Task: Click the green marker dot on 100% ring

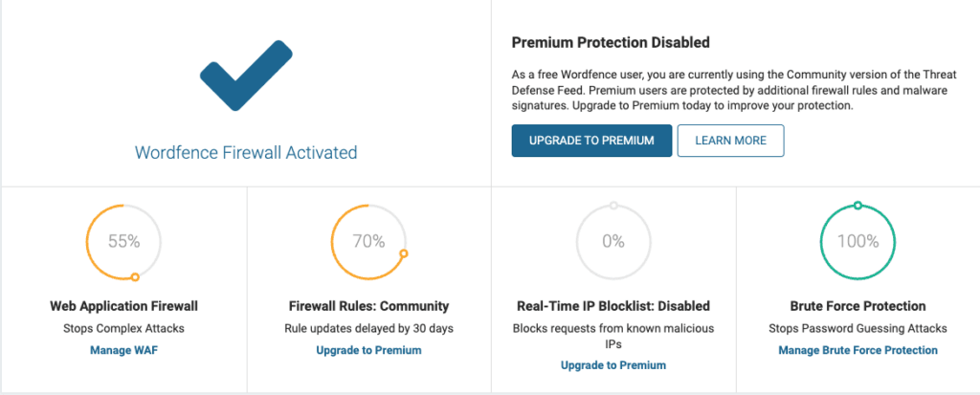Action: coord(857,205)
